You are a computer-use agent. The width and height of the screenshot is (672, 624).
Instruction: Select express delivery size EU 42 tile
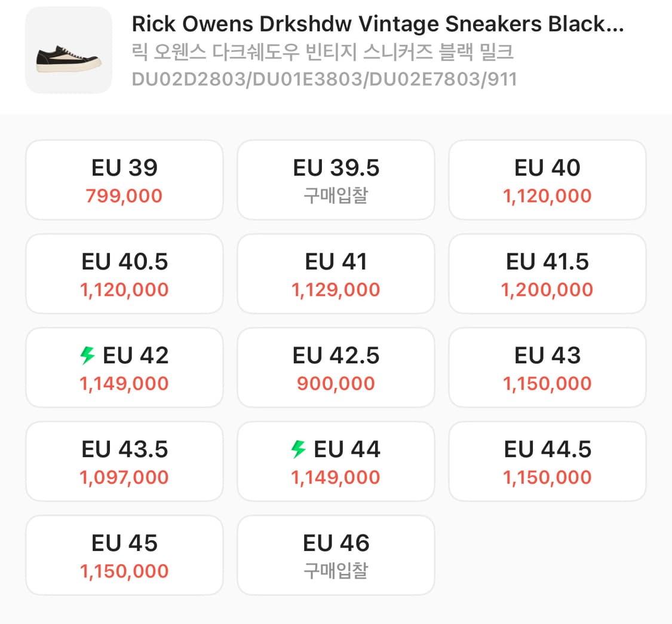pos(124,368)
